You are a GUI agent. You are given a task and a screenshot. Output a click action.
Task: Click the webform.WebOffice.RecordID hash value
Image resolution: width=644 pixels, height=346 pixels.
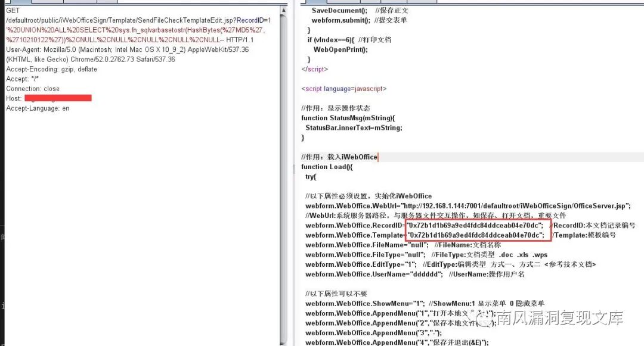tap(475, 226)
